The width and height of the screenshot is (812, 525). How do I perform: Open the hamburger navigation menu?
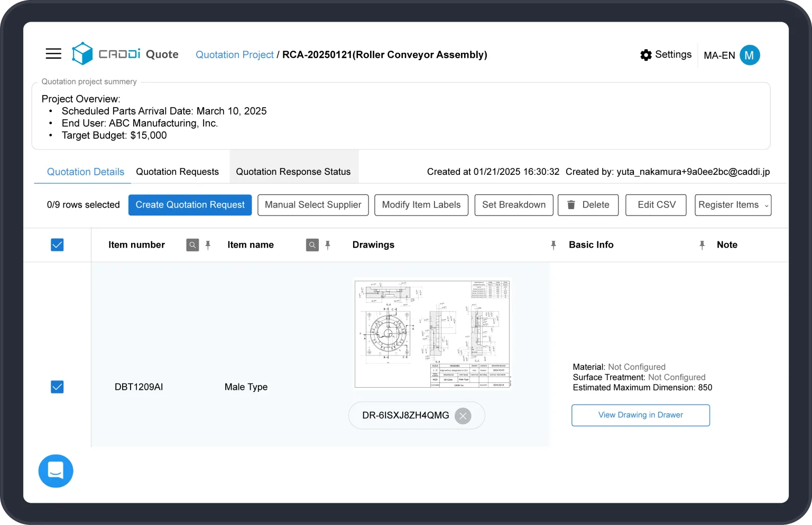[x=53, y=54]
